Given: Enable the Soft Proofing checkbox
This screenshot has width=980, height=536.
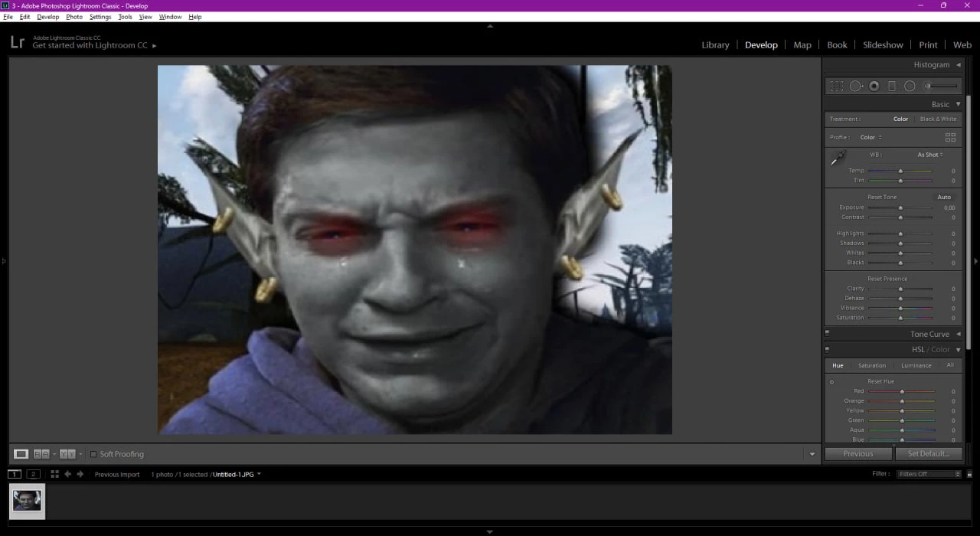Looking at the screenshot, I should tap(93, 454).
